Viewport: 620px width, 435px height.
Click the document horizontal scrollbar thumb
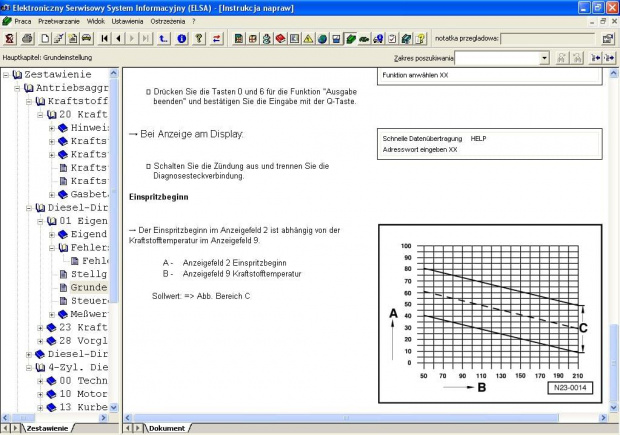click(346, 418)
